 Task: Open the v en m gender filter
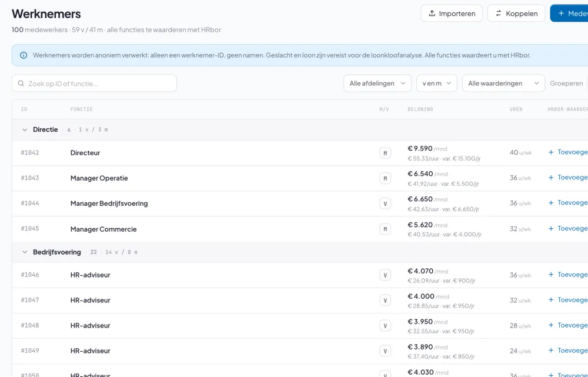coord(436,84)
